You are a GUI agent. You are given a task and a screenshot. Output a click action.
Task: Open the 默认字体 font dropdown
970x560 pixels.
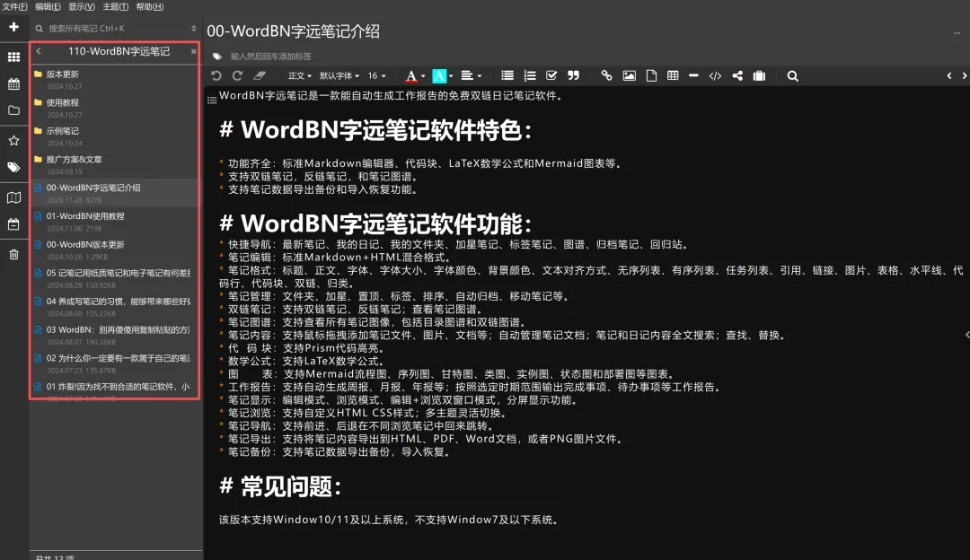tap(339, 75)
